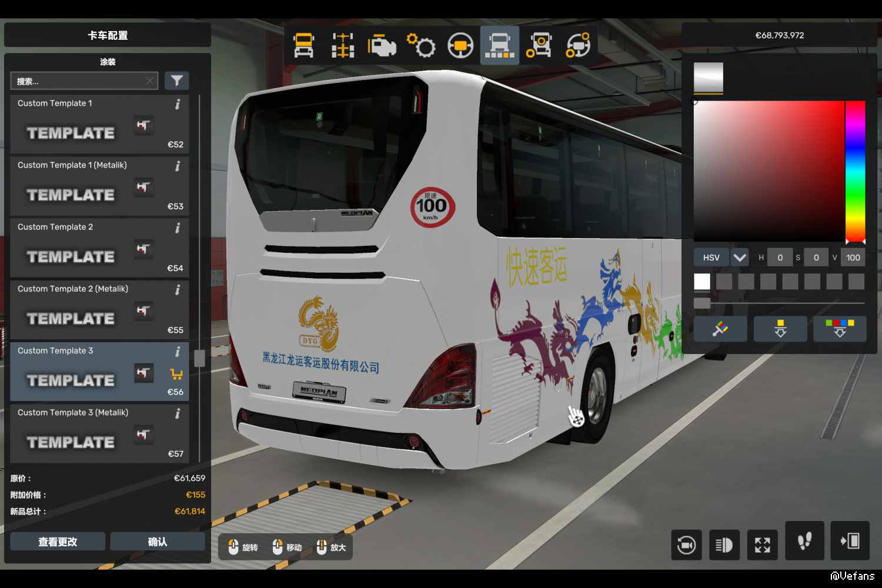
Task: Show info for Custom Template 3 (Metalik)
Action: [178, 414]
